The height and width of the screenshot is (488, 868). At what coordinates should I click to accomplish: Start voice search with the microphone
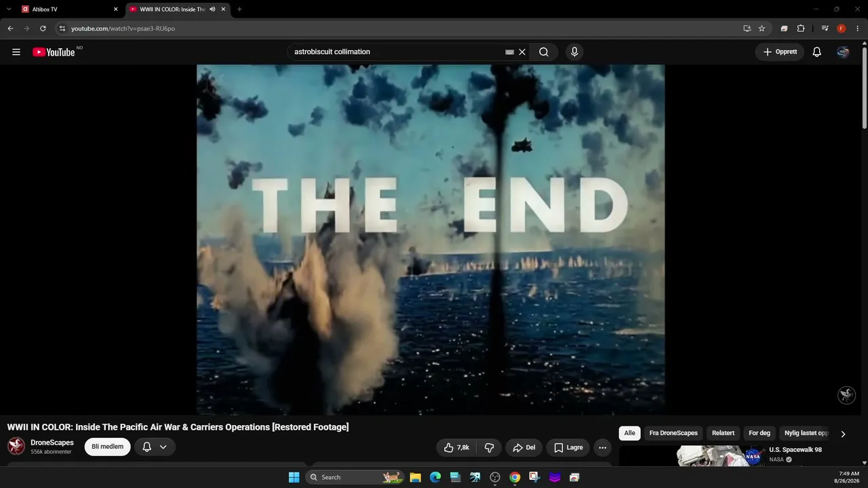[574, 52]
